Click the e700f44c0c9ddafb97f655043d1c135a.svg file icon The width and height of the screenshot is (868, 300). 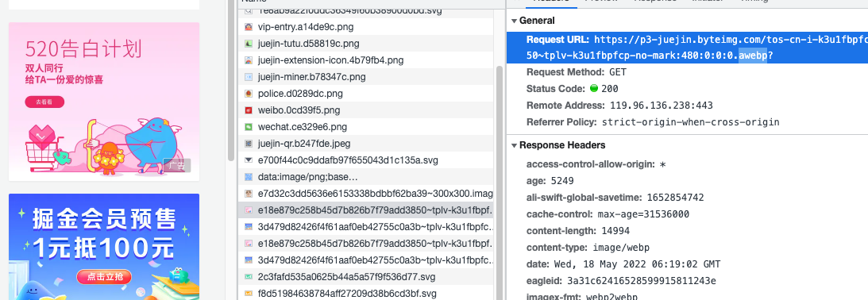(x=249, y=160)
